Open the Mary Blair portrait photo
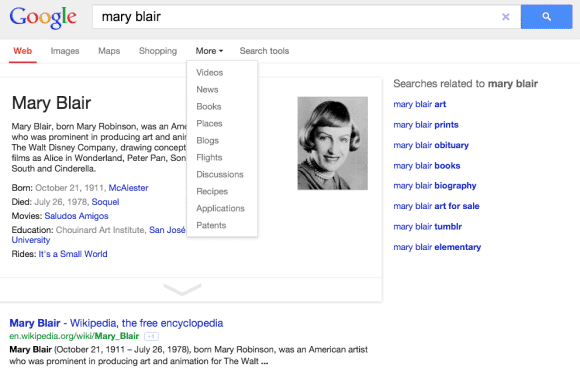 333,143
